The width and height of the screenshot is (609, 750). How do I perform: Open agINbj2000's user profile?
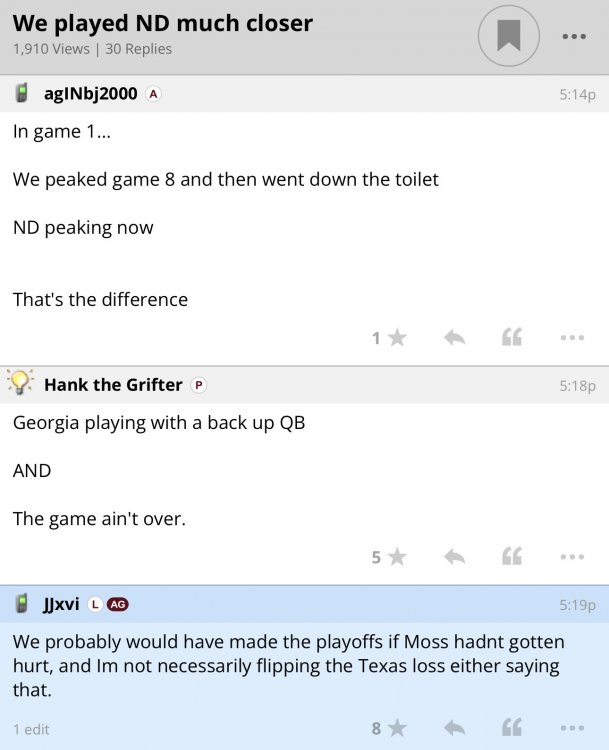click(x=91, y=94)
